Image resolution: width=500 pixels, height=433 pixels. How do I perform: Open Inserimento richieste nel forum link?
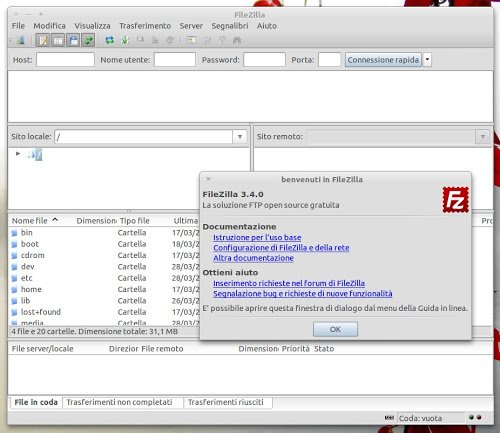click(x=289, y=283)
